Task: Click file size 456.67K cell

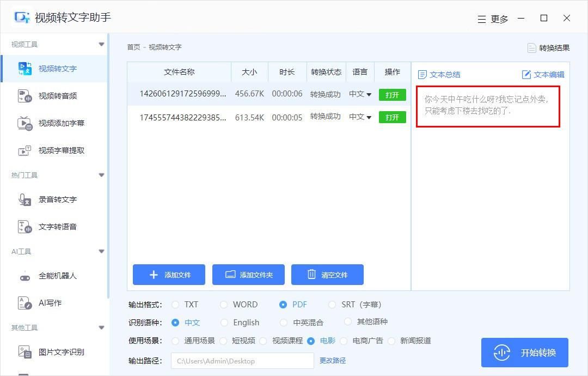Action: coord(249,94)
